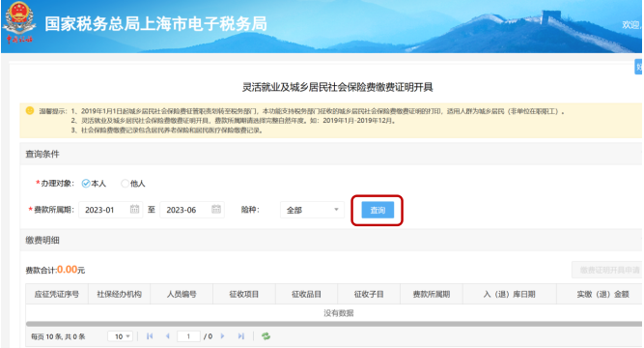Click the national tax emblem logo
Image resolution: width=644 pixels, height=348 pixels.
pos(17,22)
